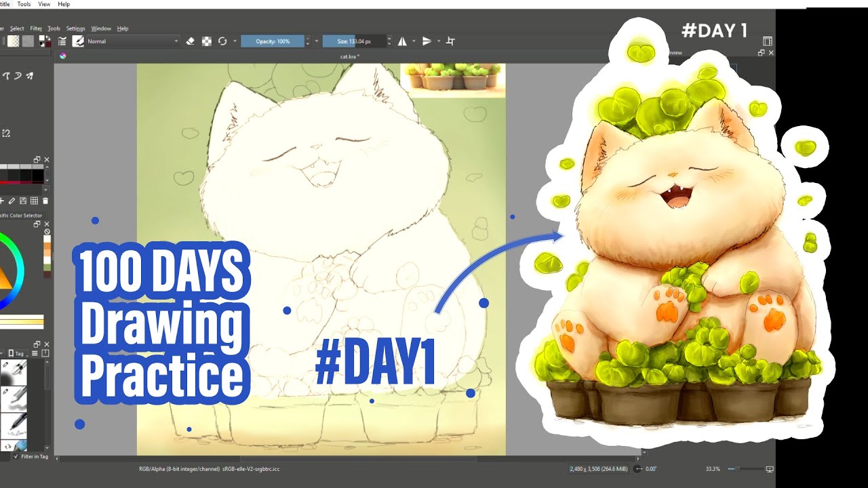Click the foreground/background color swatch
Image resolution: width=868 pixels, height=488 pixels.
47,41
